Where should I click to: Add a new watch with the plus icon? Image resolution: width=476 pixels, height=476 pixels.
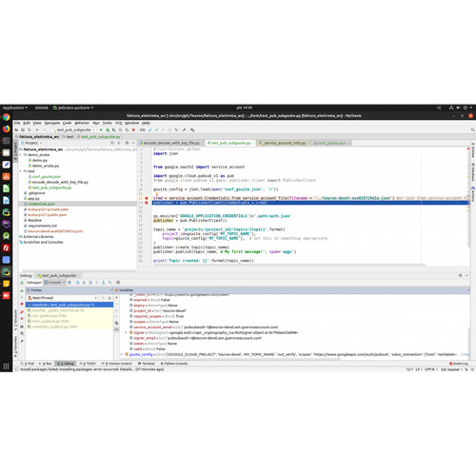pos(116,298)
